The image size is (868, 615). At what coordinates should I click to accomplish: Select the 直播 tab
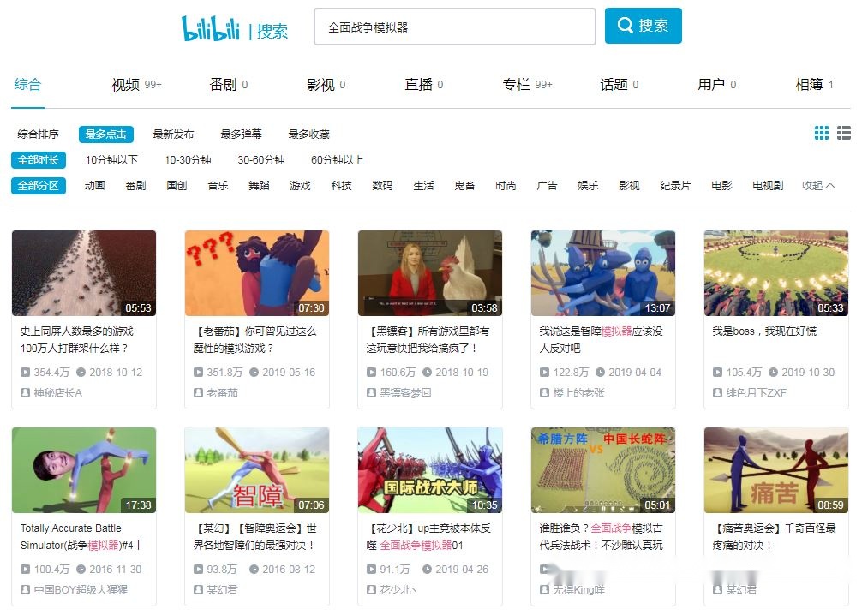click(x=423, y=84)
